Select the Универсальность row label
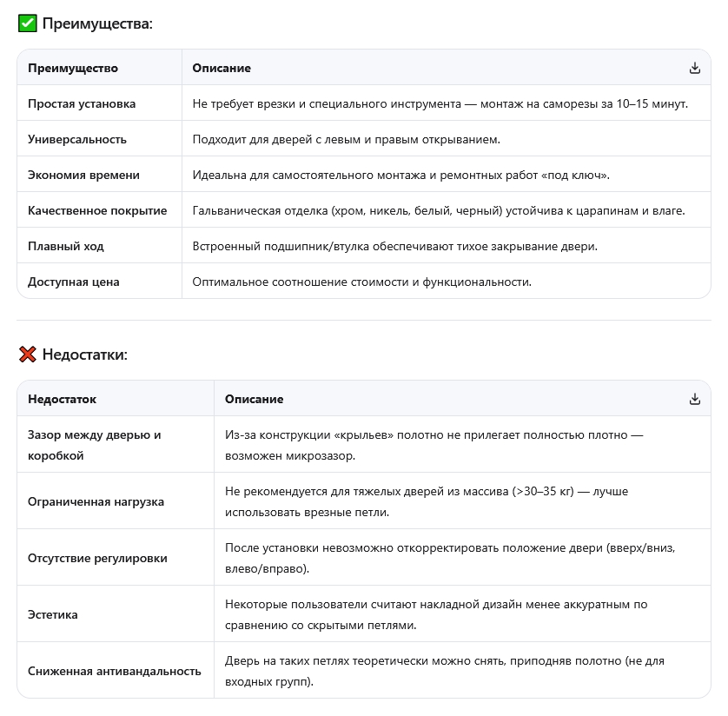Viewport: 728px width, 716px height. click(77, 139)
